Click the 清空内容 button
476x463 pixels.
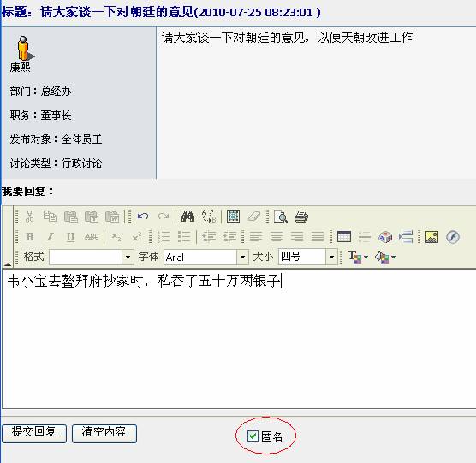pyautogui.click(x=104, y=433)
